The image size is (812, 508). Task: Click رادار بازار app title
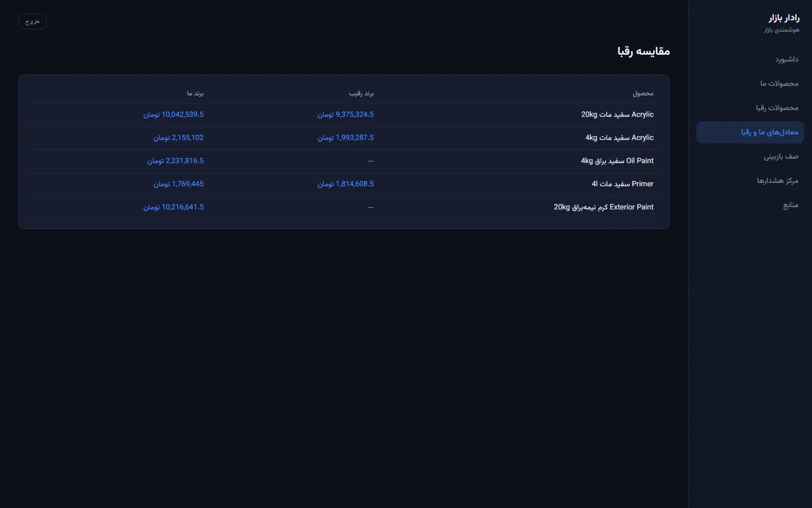[x=784, y=18]
